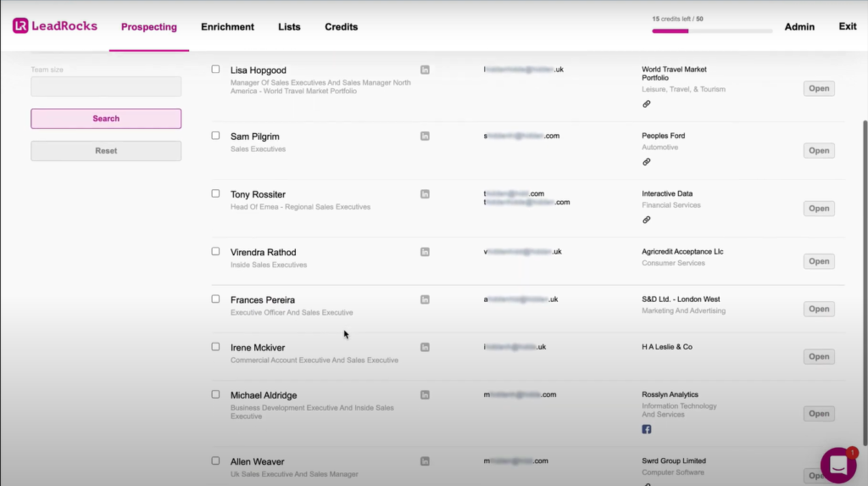
Task: Open Frances Pereira's LinkedIn profile icon
Action: 425,299
